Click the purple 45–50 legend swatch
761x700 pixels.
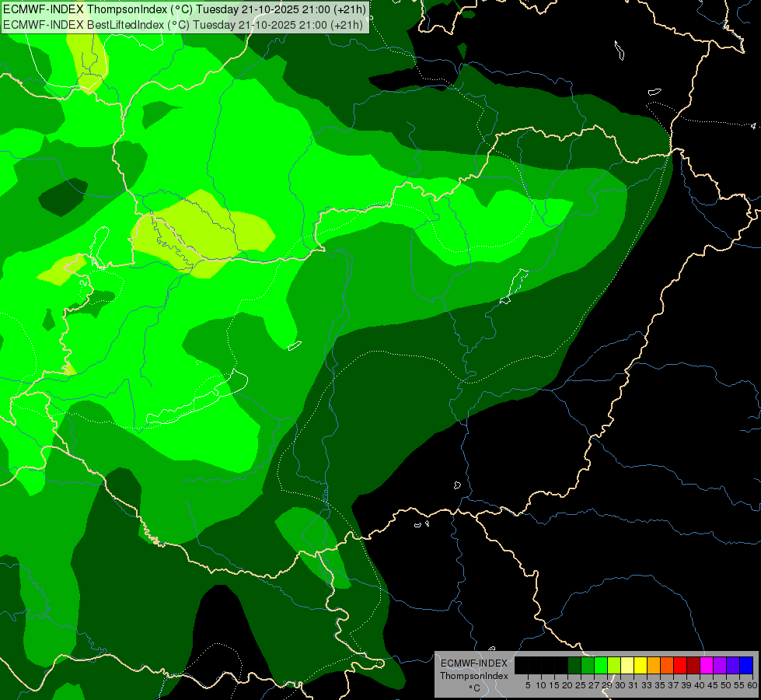[x=719, y=666]
